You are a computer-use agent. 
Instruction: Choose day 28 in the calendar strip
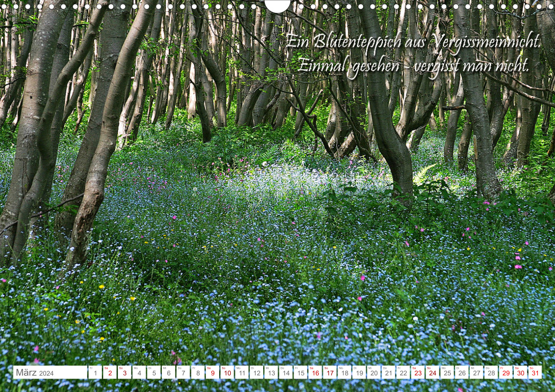[x=491, y=372]
